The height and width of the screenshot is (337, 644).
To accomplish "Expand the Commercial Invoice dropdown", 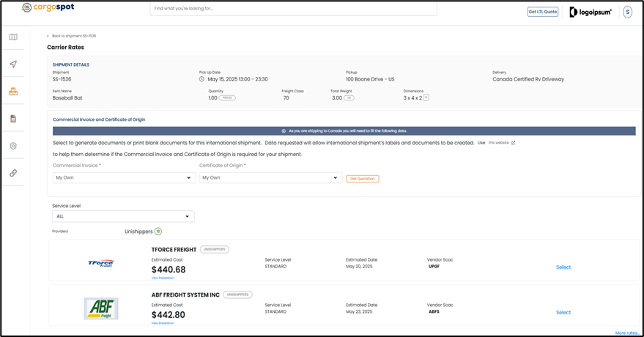I will click(x=123, y=177).
